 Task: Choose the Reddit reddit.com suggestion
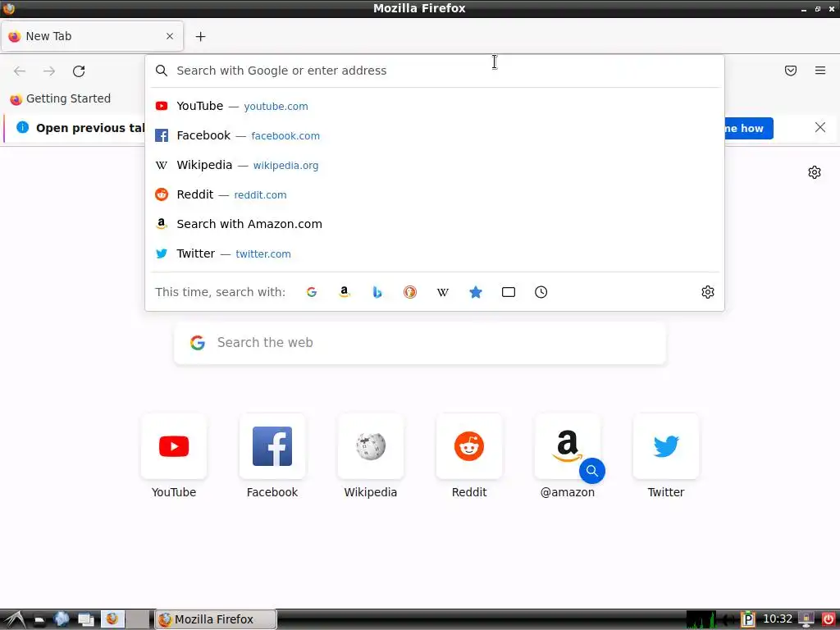pyautogui.click(x=435, y=194)
